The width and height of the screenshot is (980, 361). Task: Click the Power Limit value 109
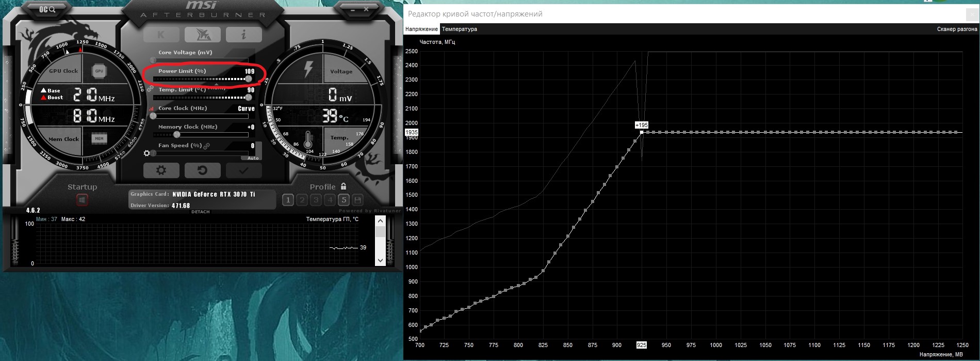click(250, 71)
